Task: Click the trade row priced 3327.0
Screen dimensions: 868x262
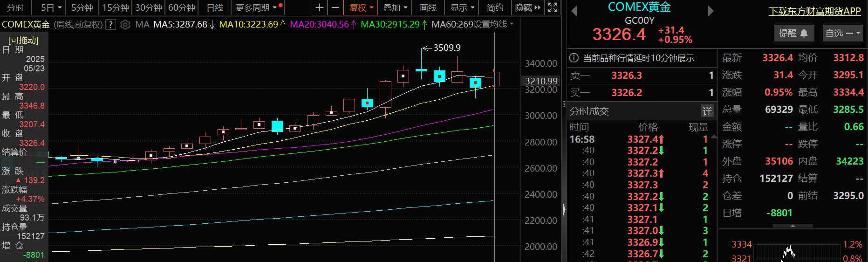Action: pyautogui.click(x=642, y=230)
